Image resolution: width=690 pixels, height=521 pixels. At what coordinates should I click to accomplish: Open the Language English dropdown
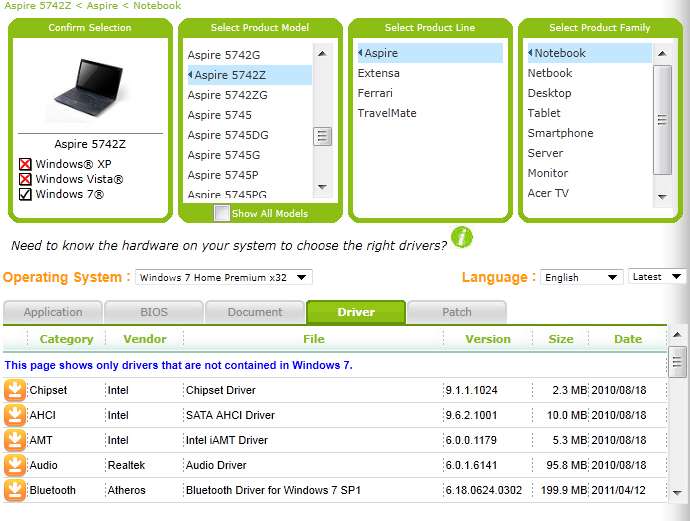(581, 277)
